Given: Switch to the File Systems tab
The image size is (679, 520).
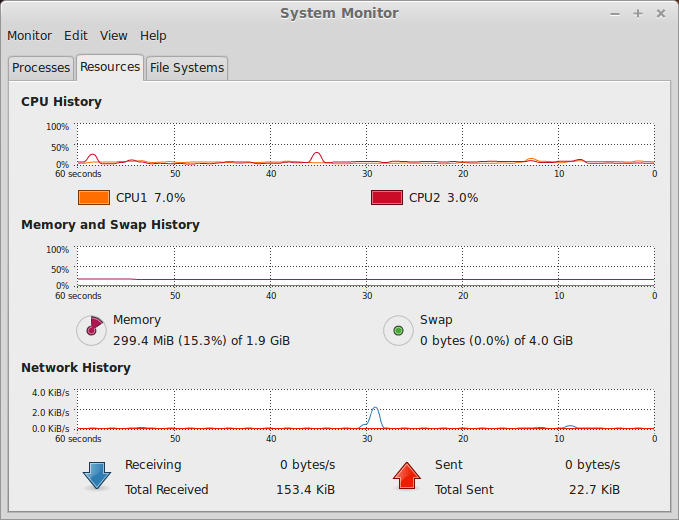Looking at the screenshot, I should point(187,68).
